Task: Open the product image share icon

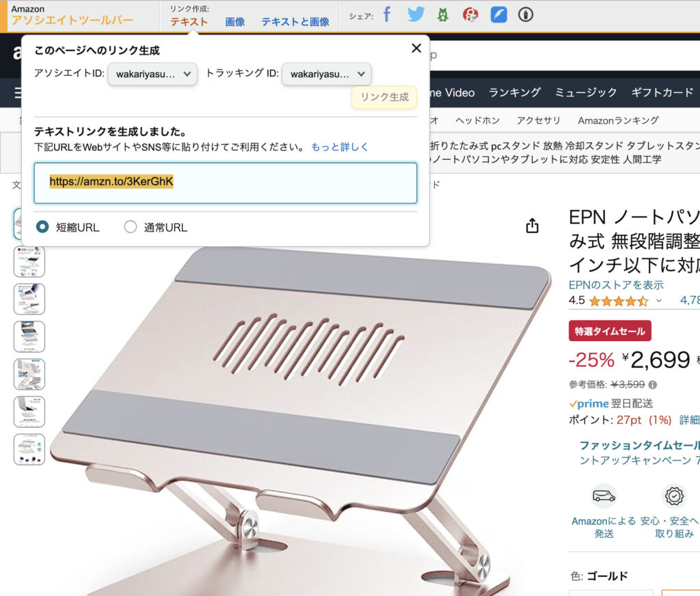Action: (x=532, y=226)
